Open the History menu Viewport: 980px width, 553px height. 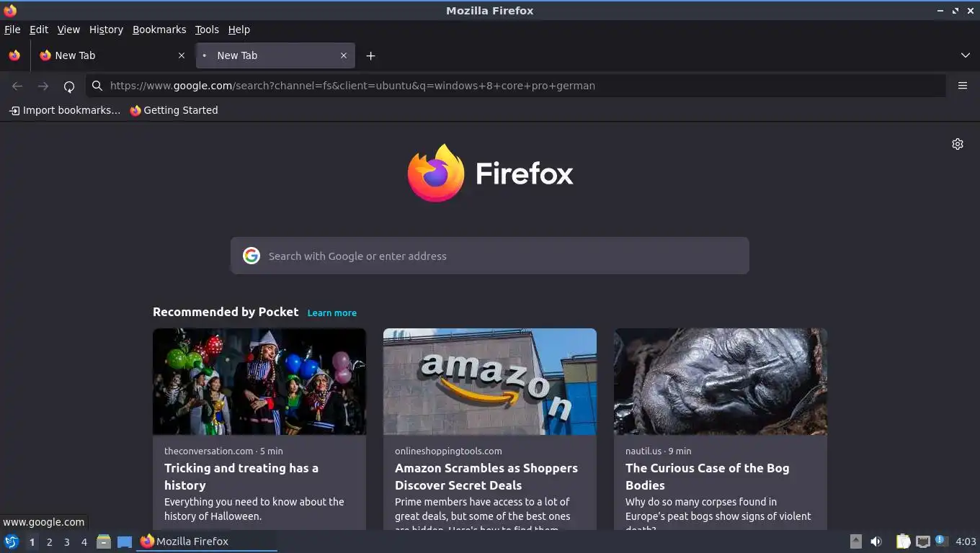click(106, 30)
